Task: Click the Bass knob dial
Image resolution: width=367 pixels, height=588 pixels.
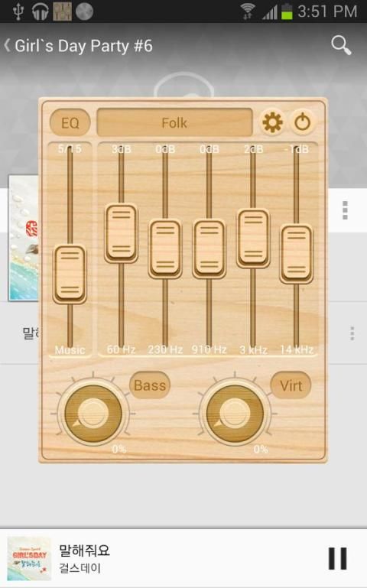Action: pos(93,413)
